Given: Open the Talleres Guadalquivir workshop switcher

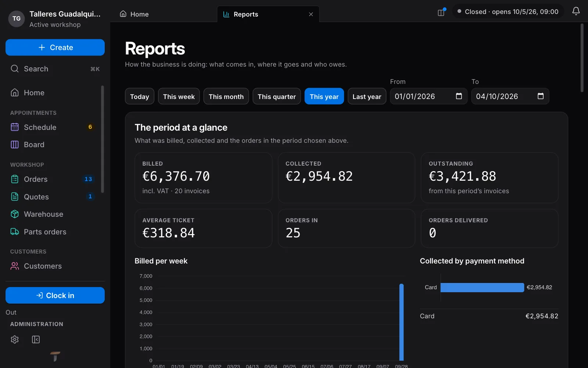Looking at the screenshot, I should coord(55,19).
